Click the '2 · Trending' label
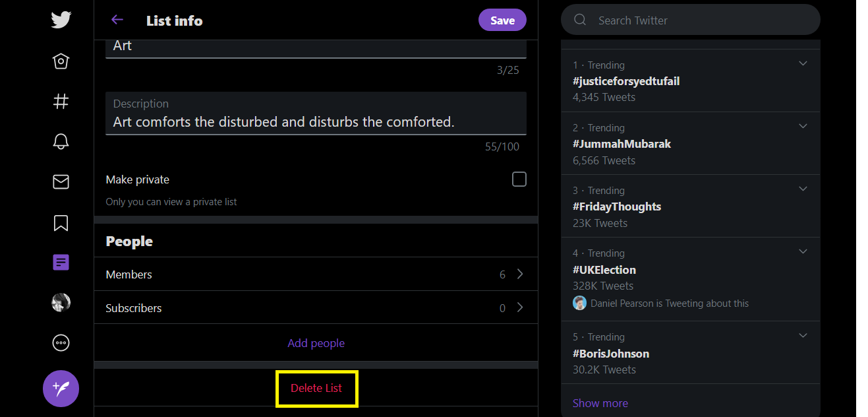This screenshot has width=868, height=417. pyautogui.click(x=599, y=128)
